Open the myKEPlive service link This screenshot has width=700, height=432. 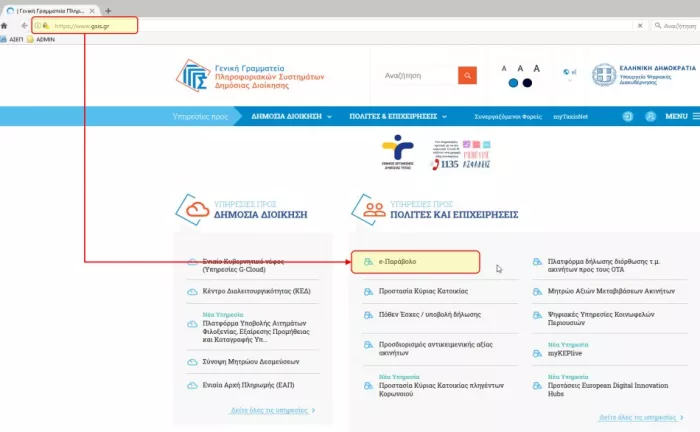[565, 353]
